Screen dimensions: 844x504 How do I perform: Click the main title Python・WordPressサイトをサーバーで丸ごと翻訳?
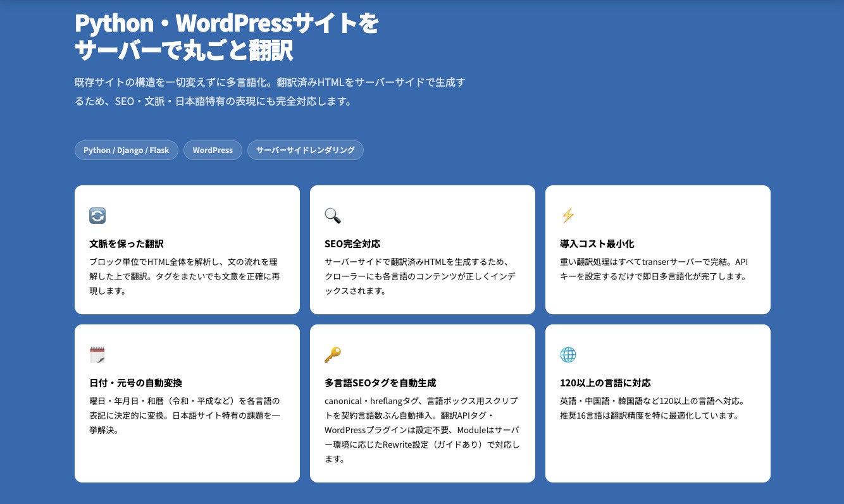pyautogui.click(x=227, y=37)
